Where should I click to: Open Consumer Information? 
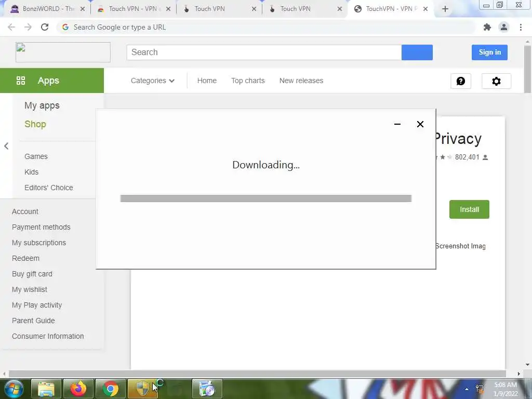pyautogui.click(x=48, y=336)
